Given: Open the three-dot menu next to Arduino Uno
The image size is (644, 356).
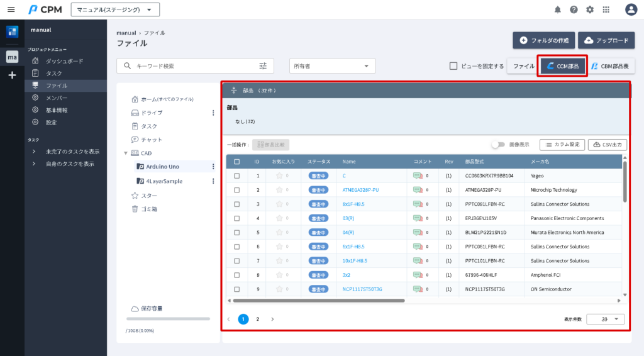Looking at the screenshot, I should 213,167.
